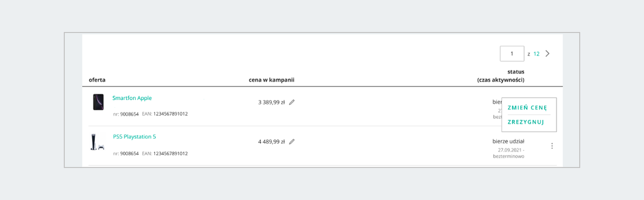This screenshot has width=644, height=200.
Task: Click the oferta column header
Action: point(97,80)
